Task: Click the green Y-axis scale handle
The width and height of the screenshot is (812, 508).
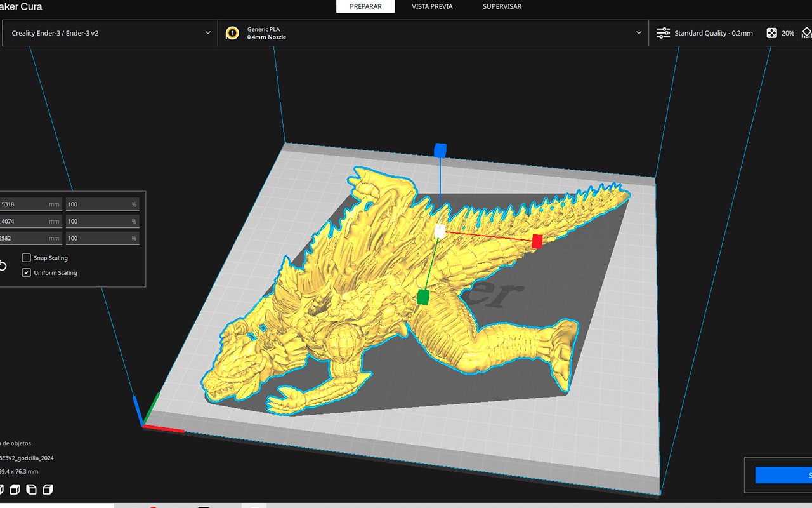Action: pyautogui.click(x=423, y=297)
